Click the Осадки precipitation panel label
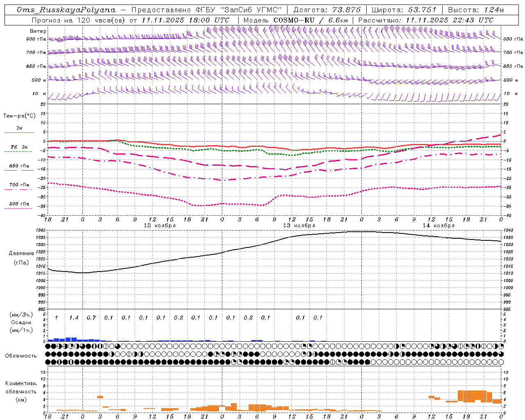525x420 pixels. [x=21, y=322]
